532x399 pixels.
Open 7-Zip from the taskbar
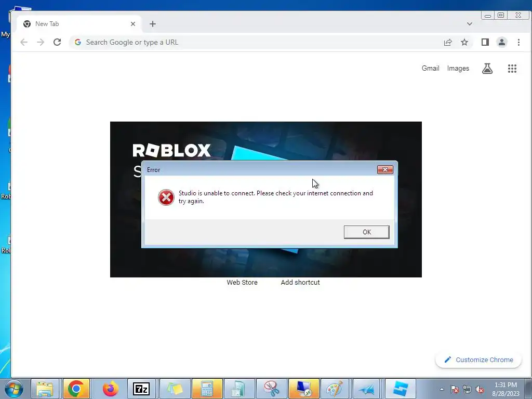(141, 389)
